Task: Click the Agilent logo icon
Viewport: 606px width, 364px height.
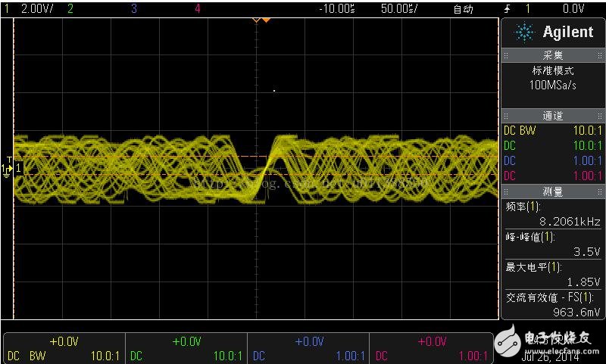Action: pos(523,32)
